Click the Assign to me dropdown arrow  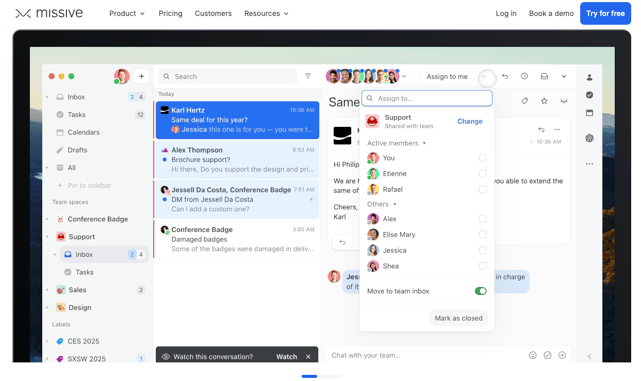(x=484, y=76)
